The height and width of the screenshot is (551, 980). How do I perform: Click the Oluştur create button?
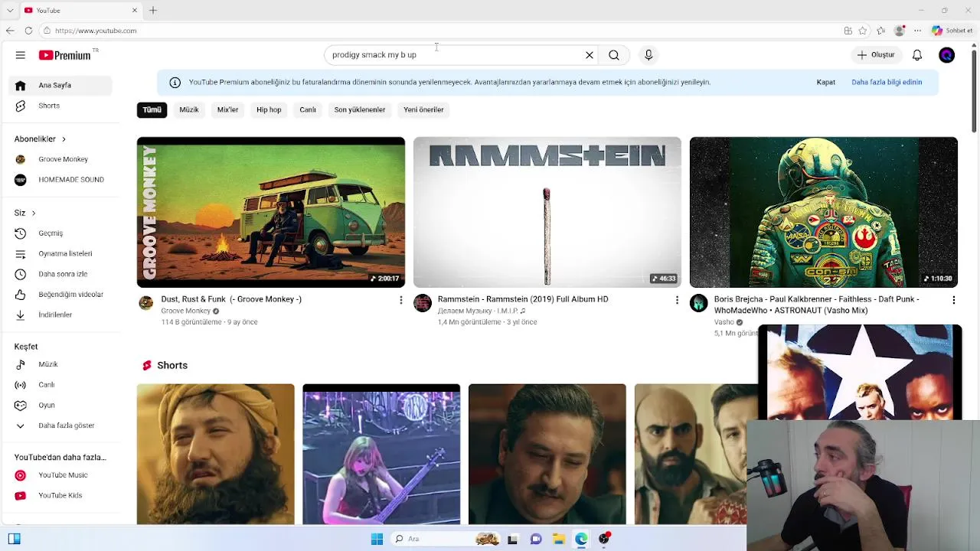876,55
